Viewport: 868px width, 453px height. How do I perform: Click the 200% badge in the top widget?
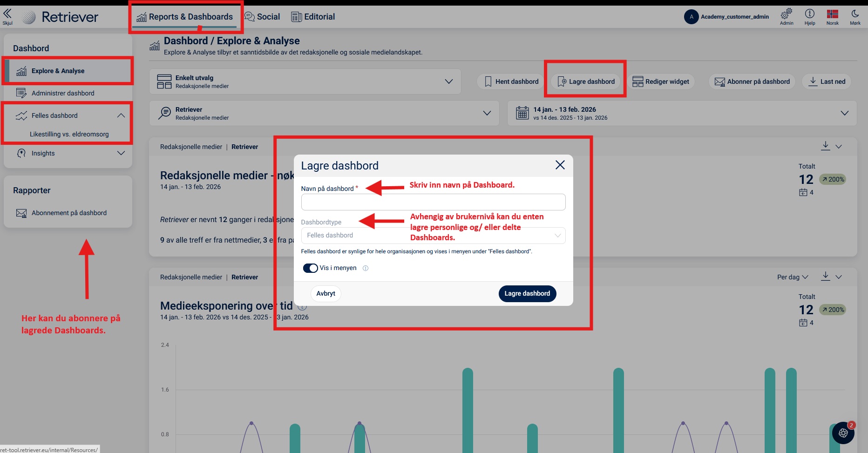click(x=833, y=179)
